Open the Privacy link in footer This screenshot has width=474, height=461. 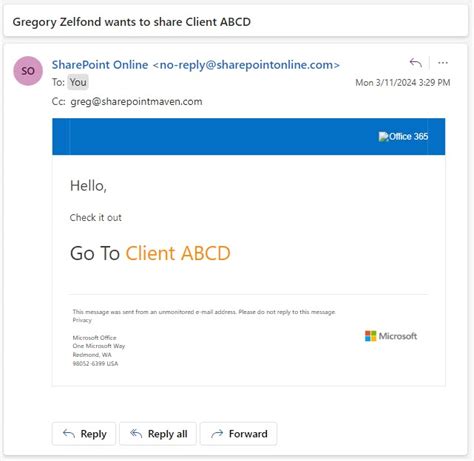pyautogui.click(x=82, y=320)
